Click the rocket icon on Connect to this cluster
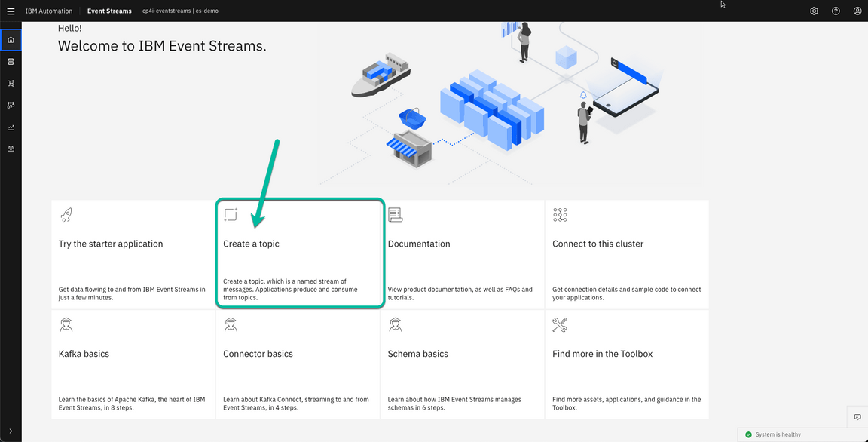The height and width of the screenshot is (442, 868). click(560, 214)
